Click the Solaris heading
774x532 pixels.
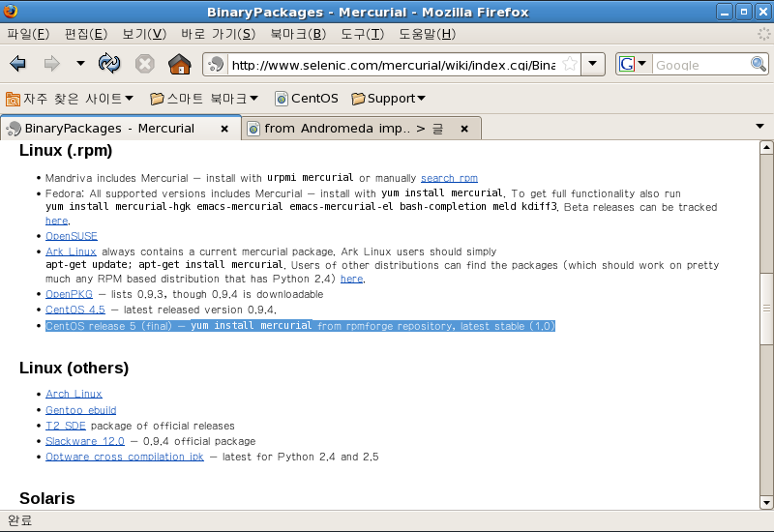pyautogui.click(x=47, y=498)
